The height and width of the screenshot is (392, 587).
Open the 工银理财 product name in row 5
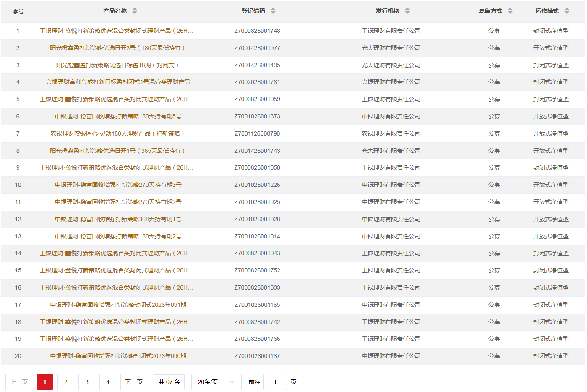click(x=116, y=99)
